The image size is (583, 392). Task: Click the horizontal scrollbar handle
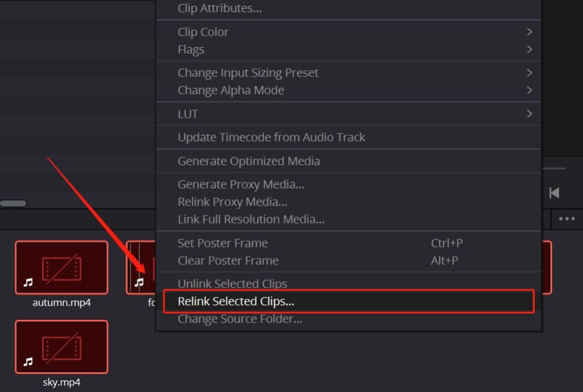13,203
